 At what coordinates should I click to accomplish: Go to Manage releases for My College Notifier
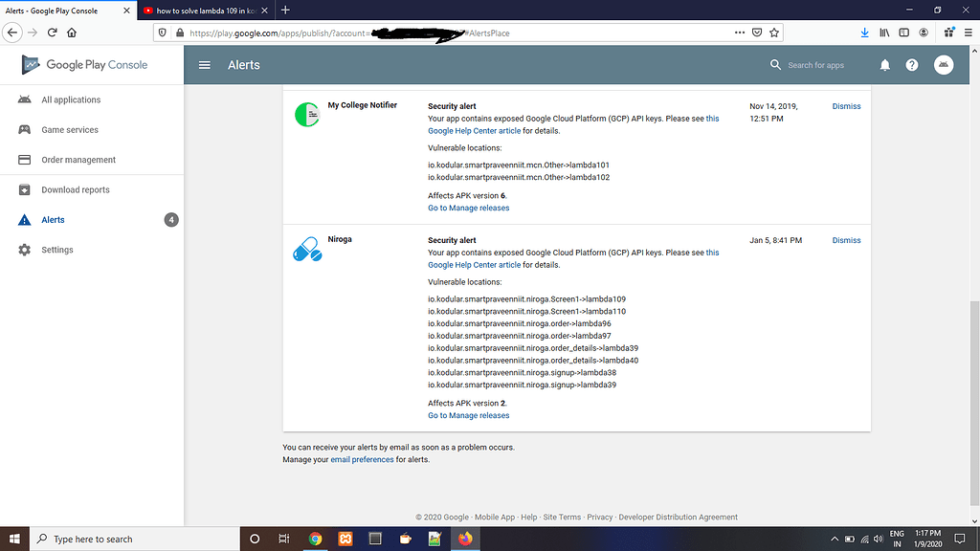468,208
